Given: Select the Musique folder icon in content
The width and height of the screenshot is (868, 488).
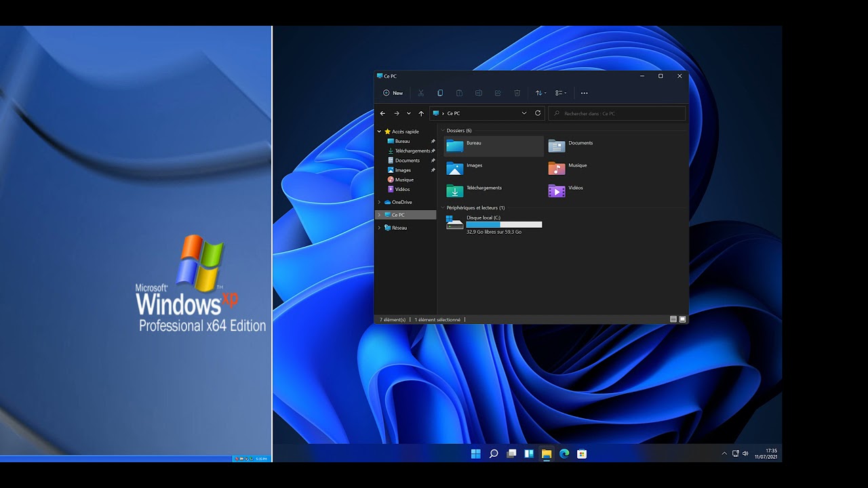Looking at the screenshot, I should pyautogui.click(x=557, y=168).
